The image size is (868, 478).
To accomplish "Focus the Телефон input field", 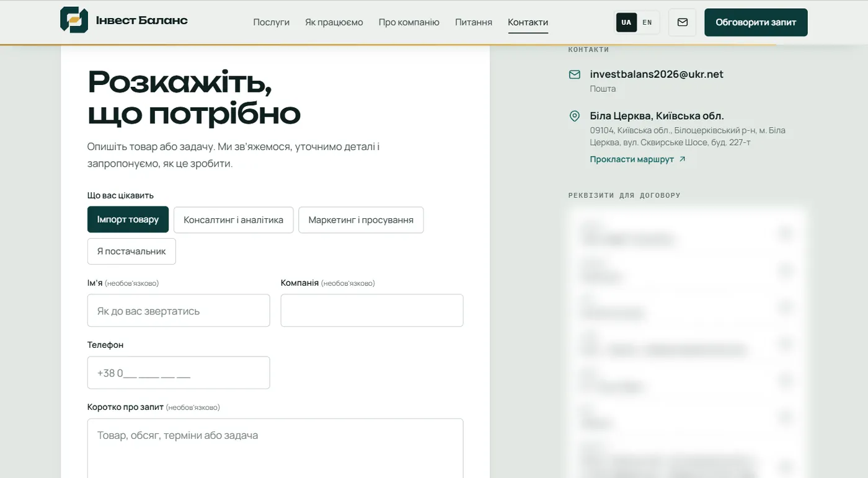I will (179, 373).
